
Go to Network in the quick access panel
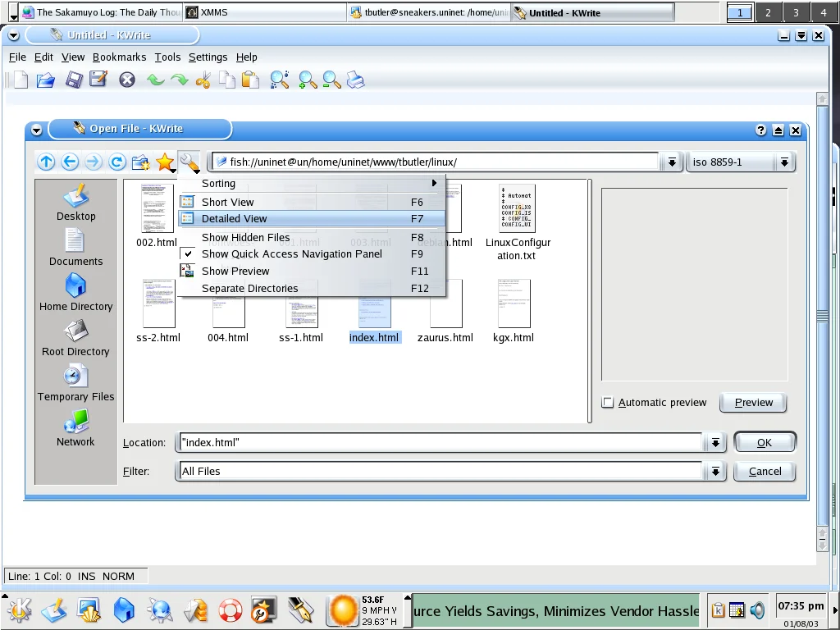coord(75,428)
